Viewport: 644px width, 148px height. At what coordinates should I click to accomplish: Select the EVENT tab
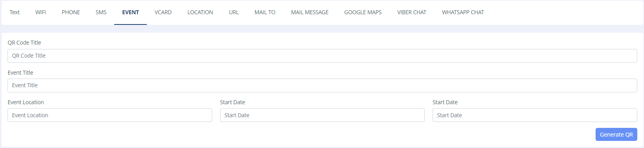130,12
